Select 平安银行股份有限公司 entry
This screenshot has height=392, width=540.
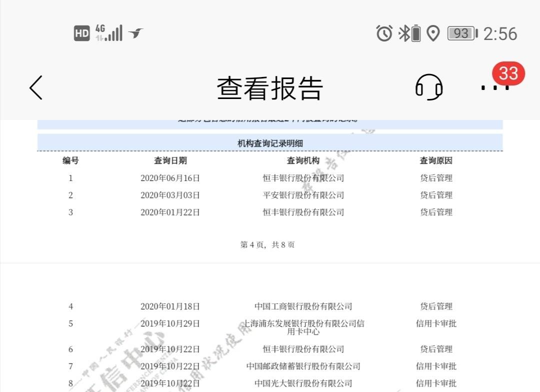click(303, 195)
